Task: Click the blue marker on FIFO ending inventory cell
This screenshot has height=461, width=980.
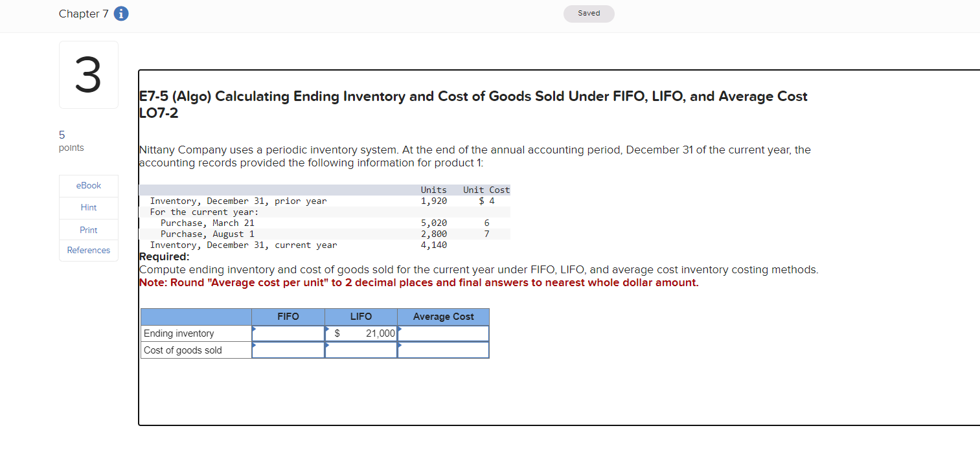Action: pyautogui.click(x=255, y=329)
